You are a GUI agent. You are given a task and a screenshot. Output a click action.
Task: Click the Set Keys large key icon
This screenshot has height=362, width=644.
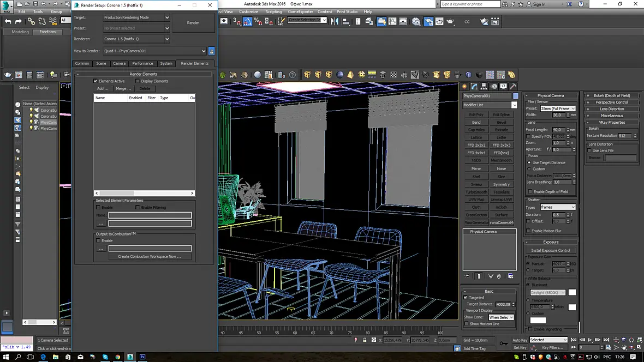tap(504, 343)
